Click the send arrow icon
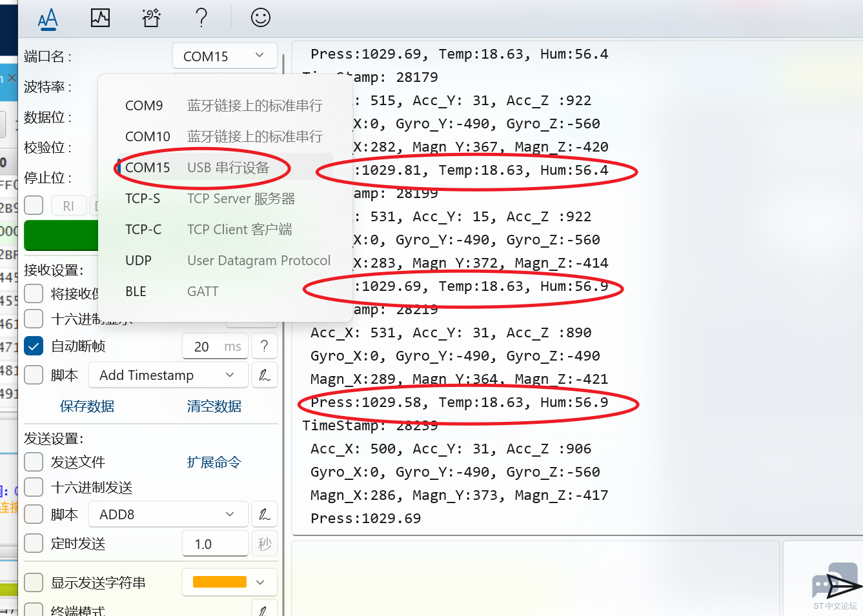 coord(843,586)
